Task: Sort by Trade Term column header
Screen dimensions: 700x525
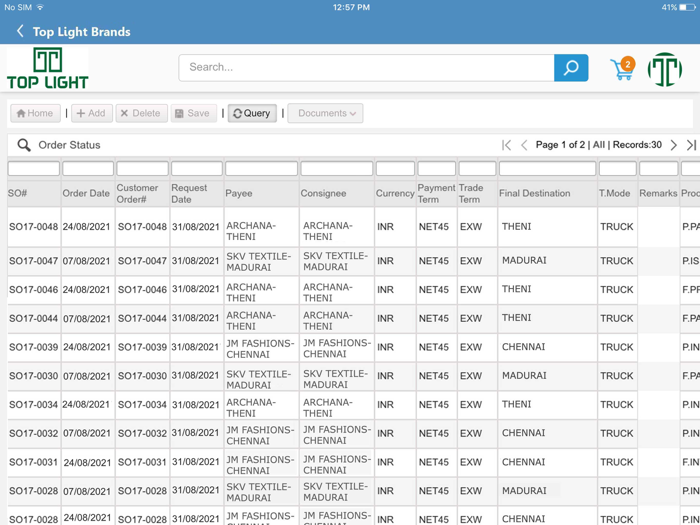Action: point(471,193)
